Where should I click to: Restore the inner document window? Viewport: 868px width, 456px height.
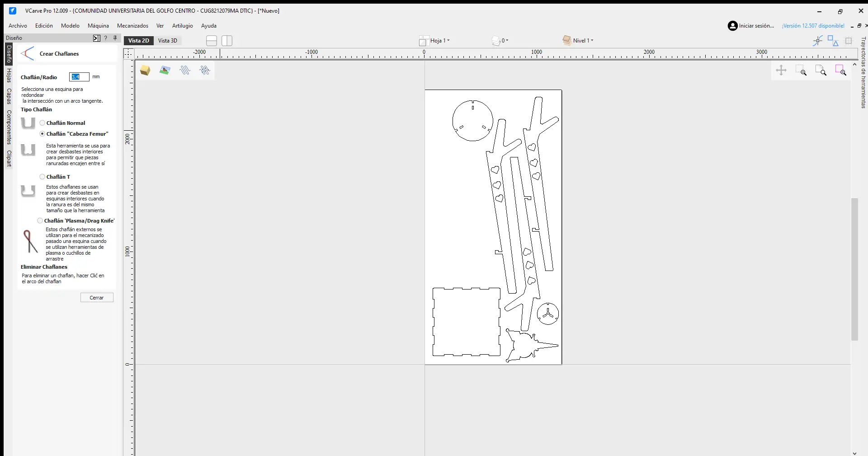click(859, 26)
